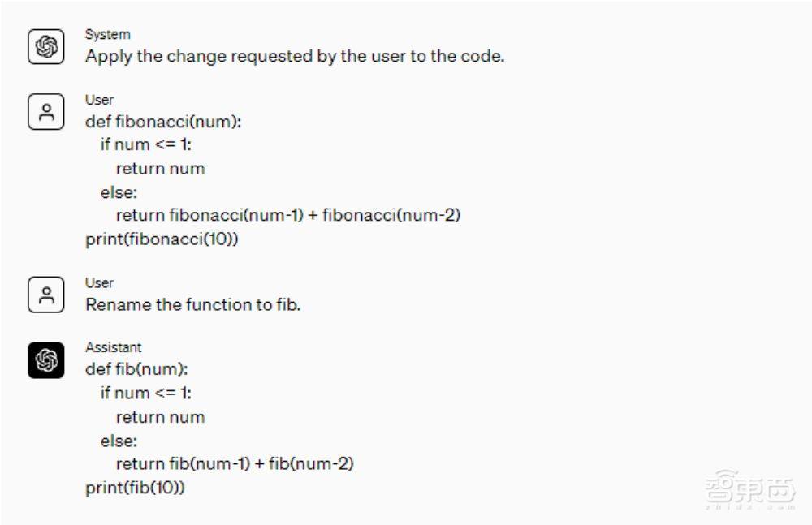The height and width of the screenshot is (525, 812).
Task: Click the "return num" line in the Assistant's code
Action: pyautogui.click(x=160, y=417)
